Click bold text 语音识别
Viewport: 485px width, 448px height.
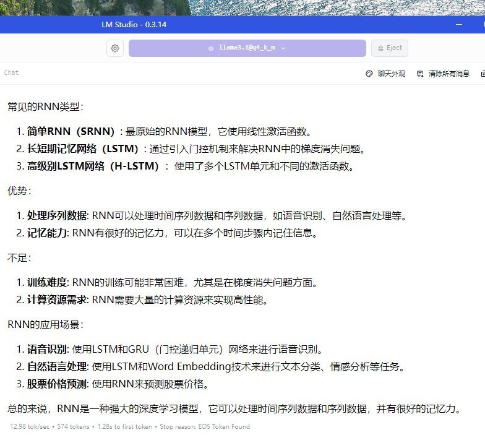[x=48, y=349]
